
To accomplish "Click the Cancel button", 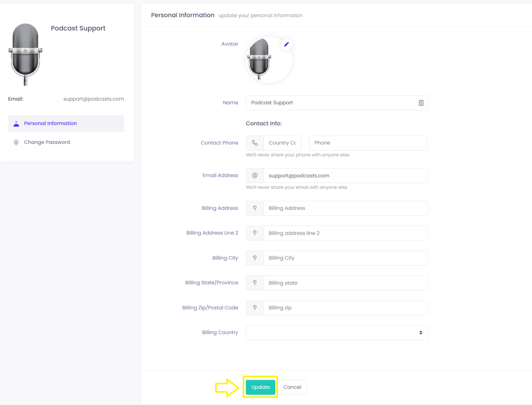I will 292,387.
